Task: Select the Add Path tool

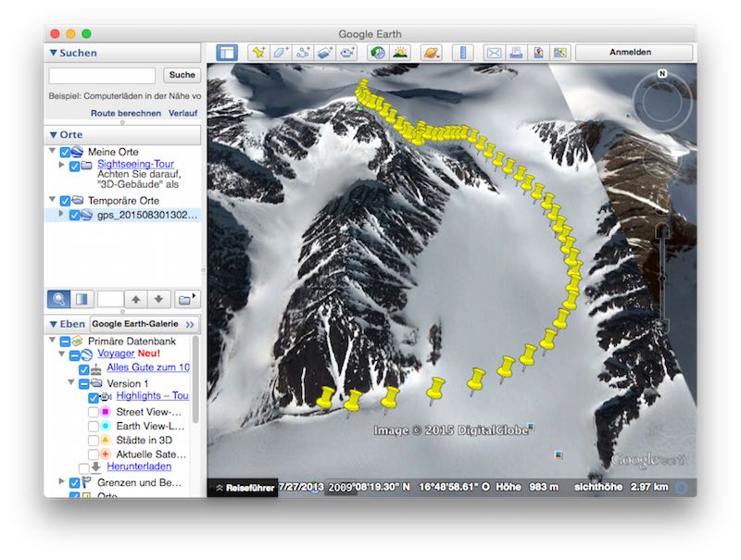Action: click(303, 53)
